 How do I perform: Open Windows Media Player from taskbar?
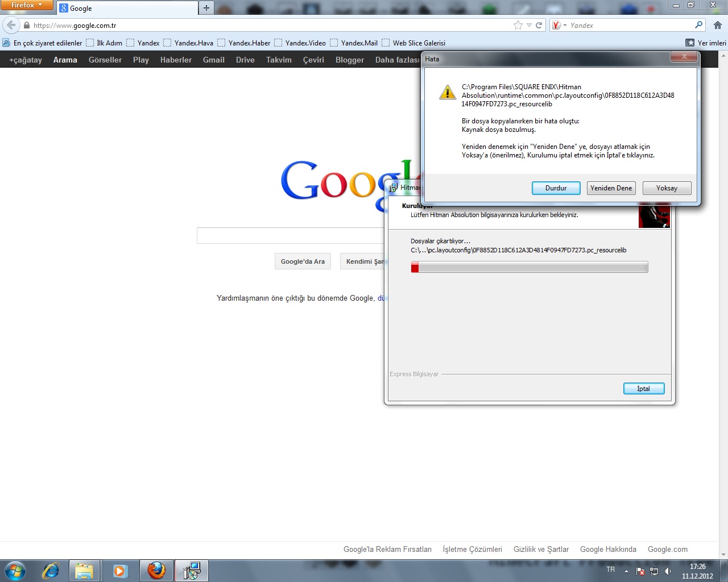(120, 571)
